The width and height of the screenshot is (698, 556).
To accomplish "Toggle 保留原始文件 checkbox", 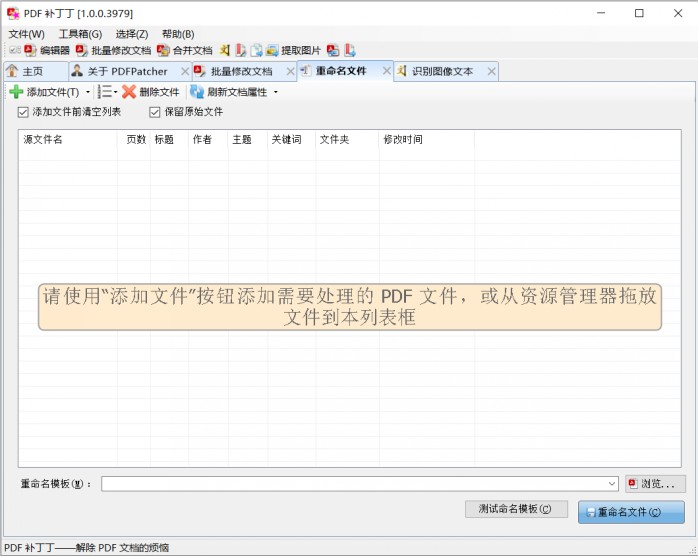I will pyautogui.click(x=154, y=112).
